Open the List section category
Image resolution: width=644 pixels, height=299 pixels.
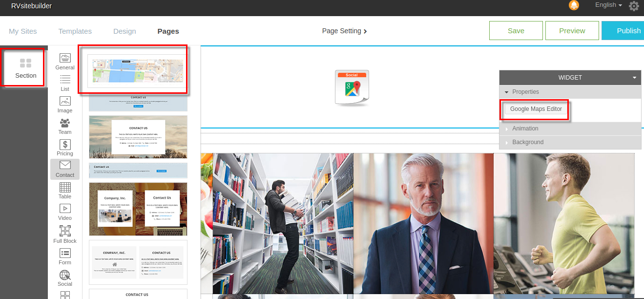pyautogui.click(x=65, y=83)
